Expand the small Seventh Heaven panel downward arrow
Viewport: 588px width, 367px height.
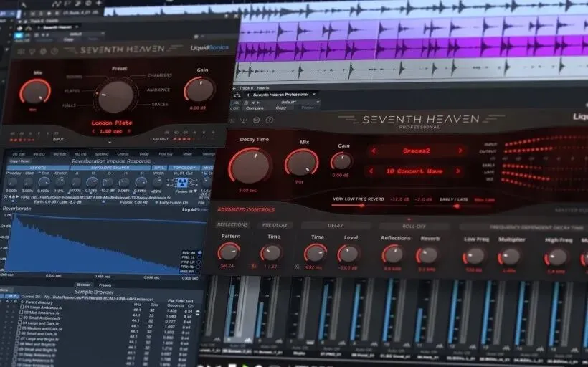tap(110, 143)
